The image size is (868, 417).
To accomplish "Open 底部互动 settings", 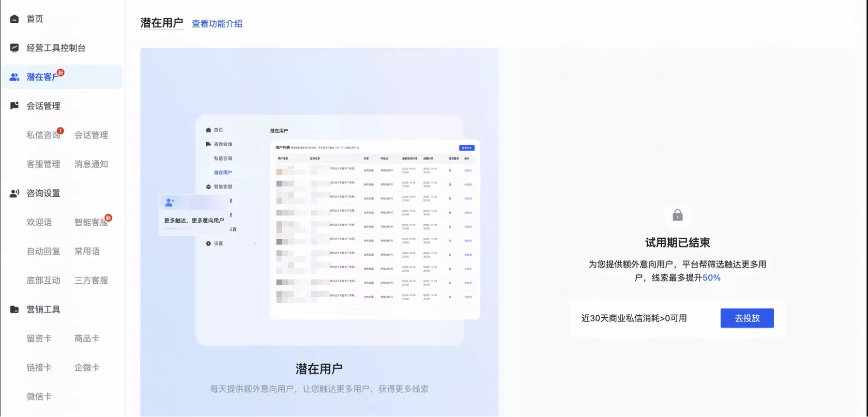I will coord(43,280).
